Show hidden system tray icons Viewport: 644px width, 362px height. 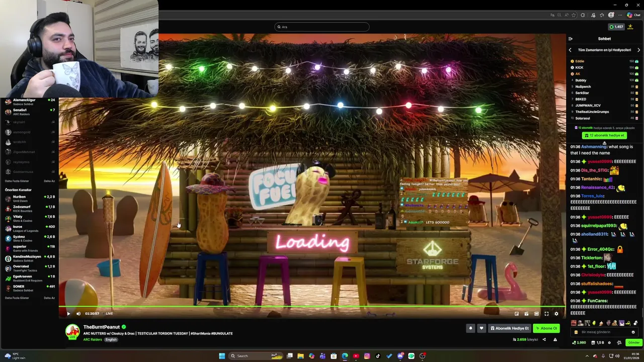pyautogui.click(x=587, y=356)
